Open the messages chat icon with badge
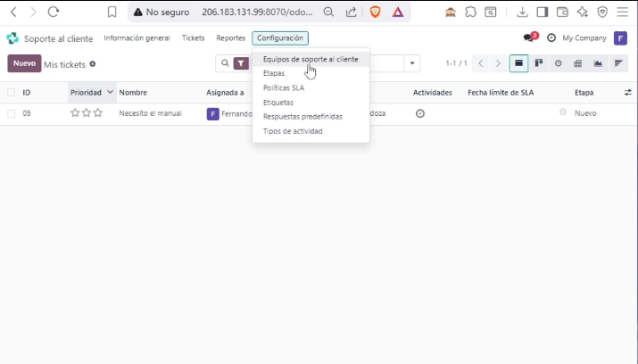This screenshot has height=364, width=638. [528, 38]
